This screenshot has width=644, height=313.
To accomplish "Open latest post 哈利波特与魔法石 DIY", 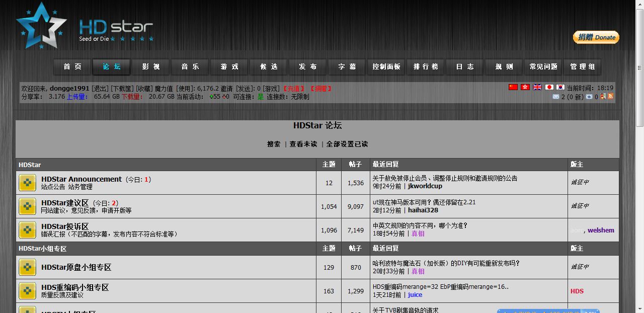I will click(x=446, y=263).
